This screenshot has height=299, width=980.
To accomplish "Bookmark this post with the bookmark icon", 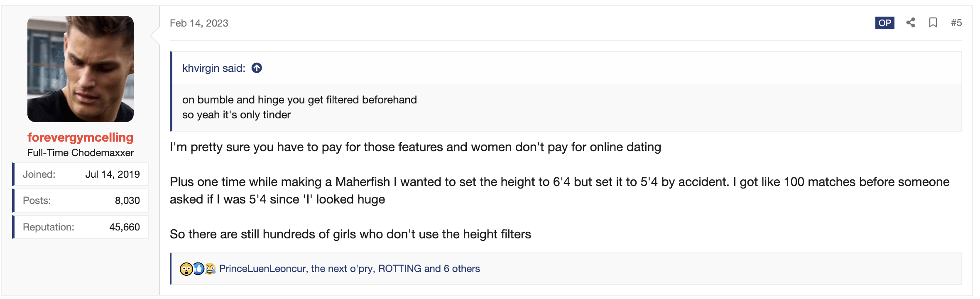I will 933,23.
